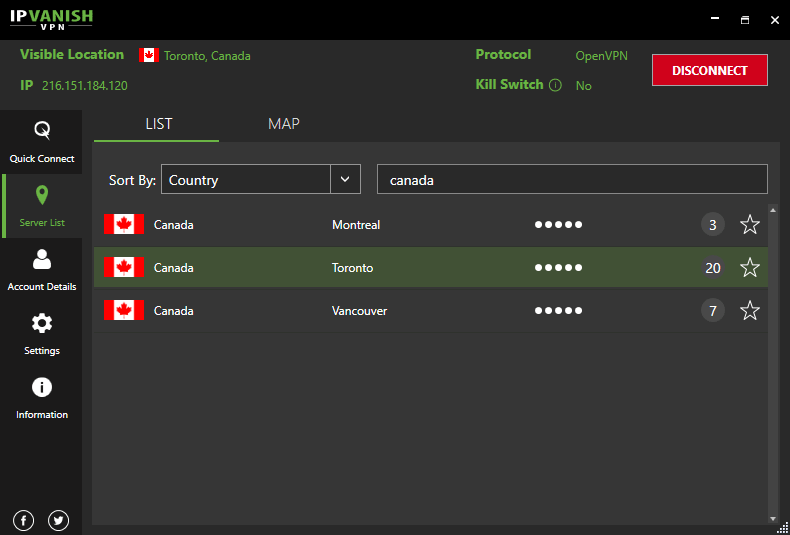The width and height of the screenshot is (790, 535).
Task: Click the OpenVPN protocol value
Action: [x=602, y=55]
